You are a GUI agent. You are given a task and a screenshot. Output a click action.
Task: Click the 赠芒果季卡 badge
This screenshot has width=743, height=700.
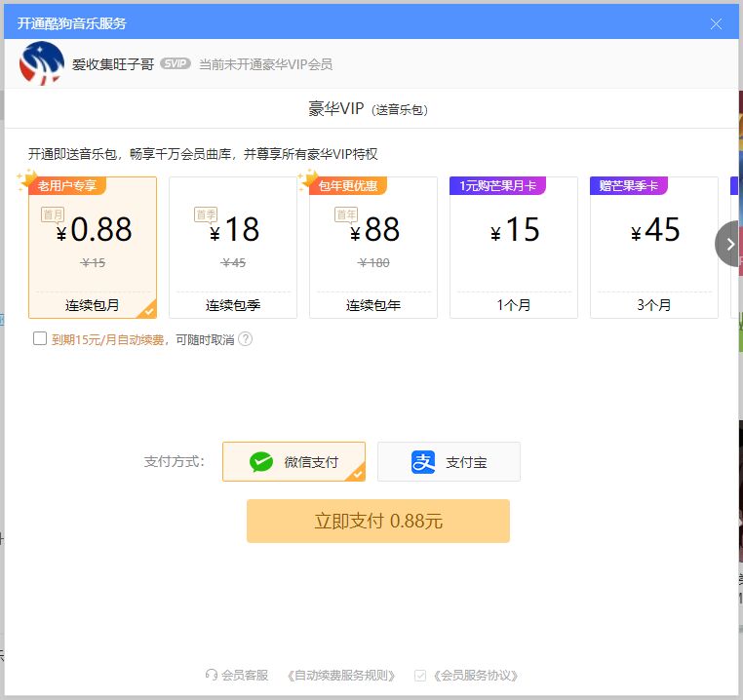(x=628, y=185)
